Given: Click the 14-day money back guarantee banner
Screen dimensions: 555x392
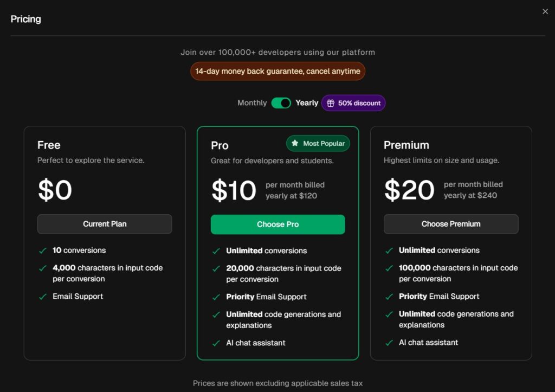Looking at the screenshot, I should tap(277, 71).
